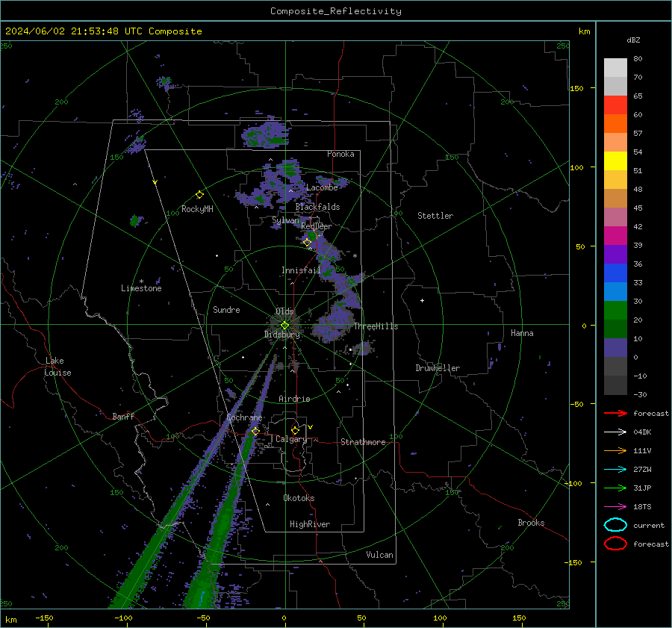Click the Limestone label
The image size is (672, 628).
pos(141,288)
